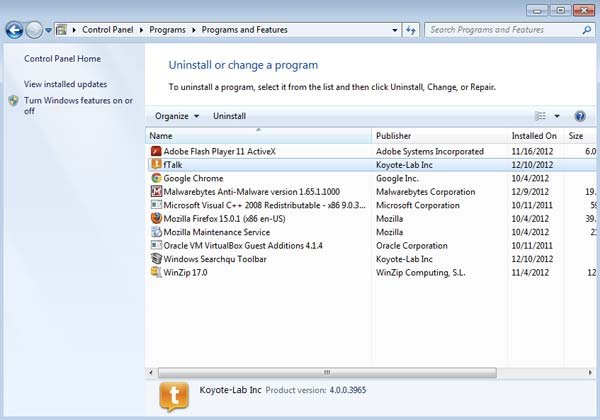Open View installed updates link
The image size is (600, 420).
tap(65, 84)
